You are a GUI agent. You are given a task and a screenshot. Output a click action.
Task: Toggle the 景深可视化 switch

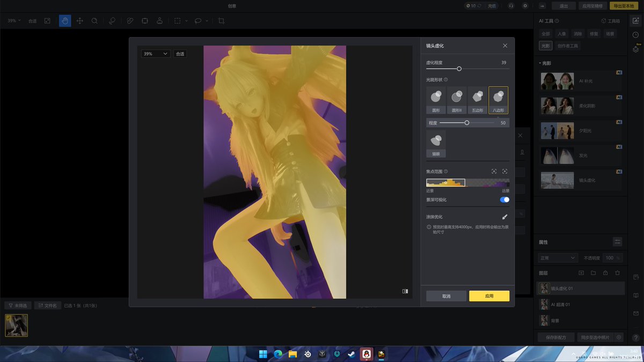click(x=504, y=200)
